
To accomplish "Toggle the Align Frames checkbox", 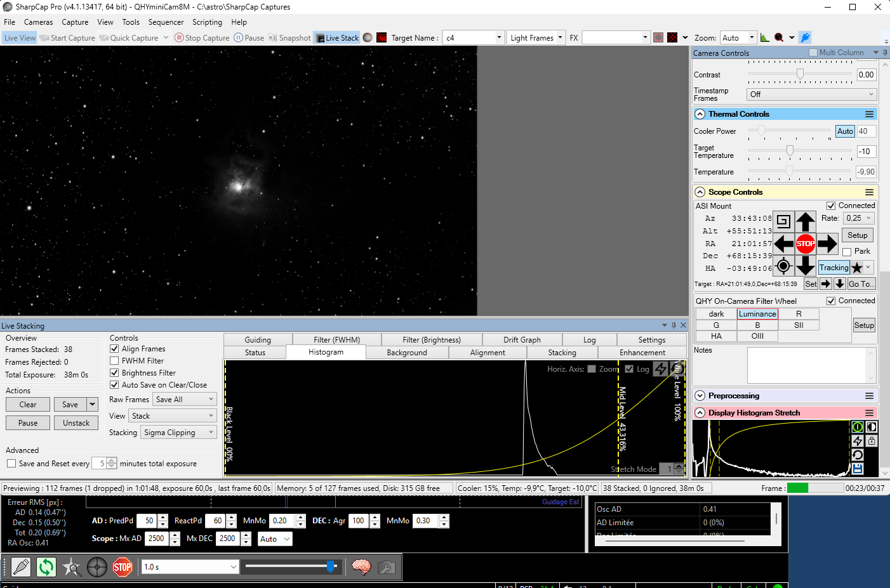I will pos(114,349).
